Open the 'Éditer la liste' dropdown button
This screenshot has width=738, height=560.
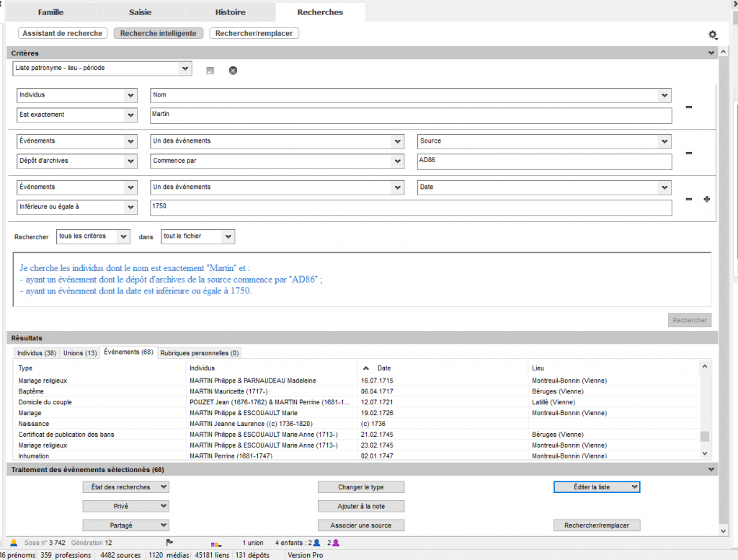[x=597, y=487]
